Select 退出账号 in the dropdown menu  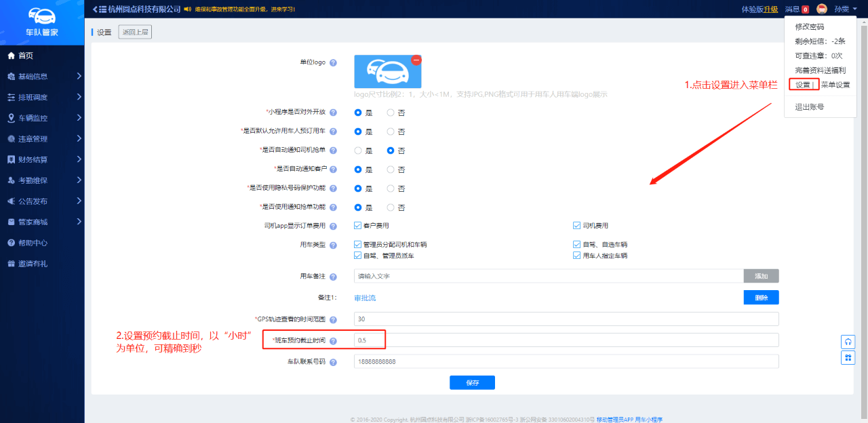(x=809, y=106)
